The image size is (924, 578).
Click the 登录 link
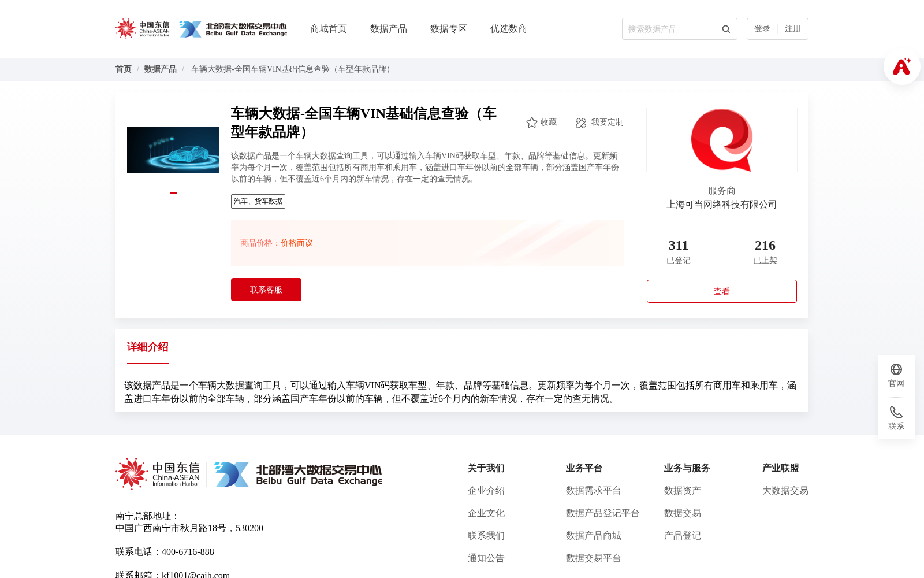click(762, 29)
